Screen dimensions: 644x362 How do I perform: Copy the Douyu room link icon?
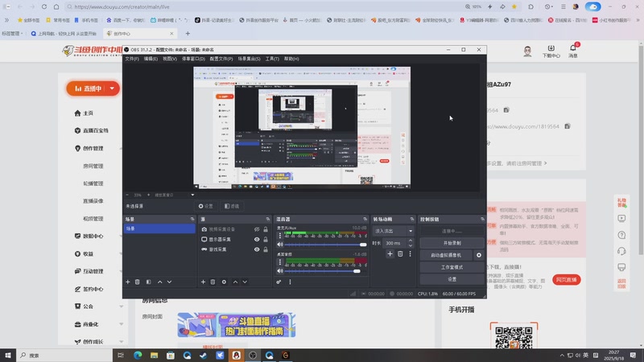pyautogui.click(x=568, y=126)
